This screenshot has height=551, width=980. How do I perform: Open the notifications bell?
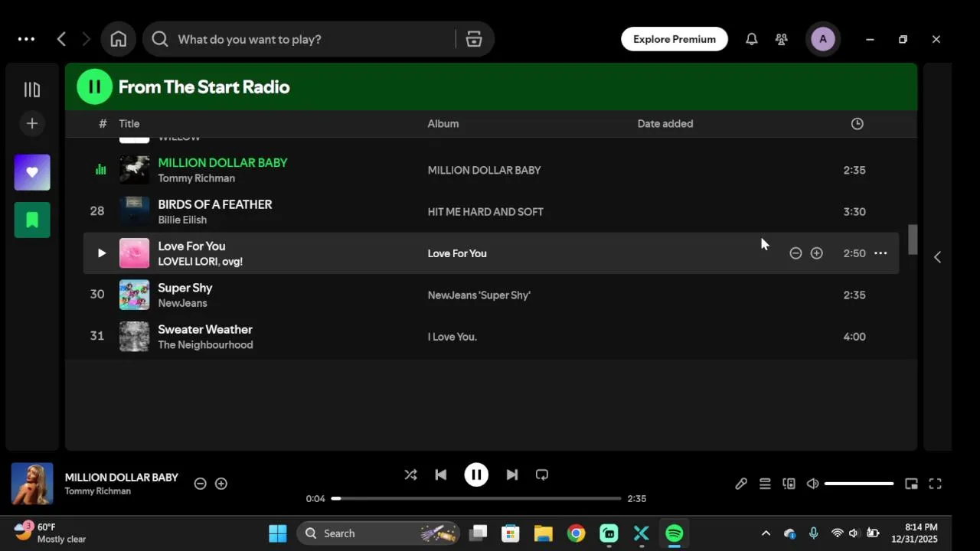pos(752,39)
